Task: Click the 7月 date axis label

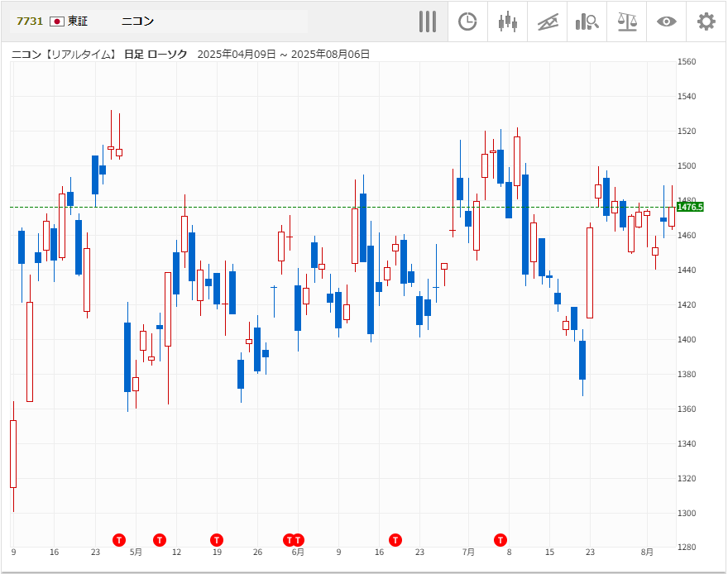Action: pyautogui.click(x=468, y=552)
